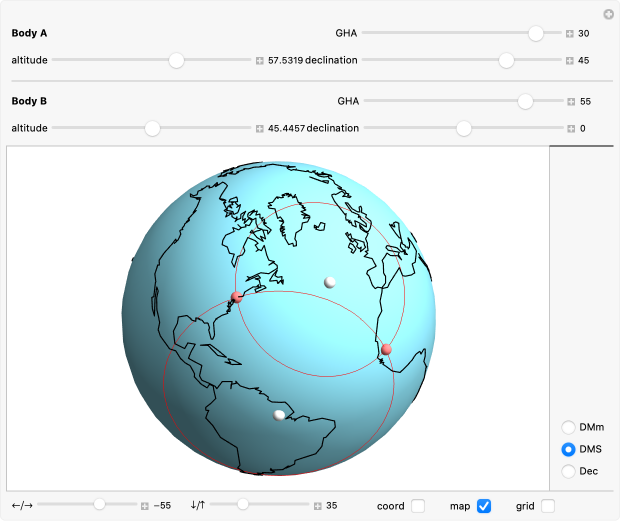Click the Body A declination value 45
The image size is (620, 522).
pos(584,61)
